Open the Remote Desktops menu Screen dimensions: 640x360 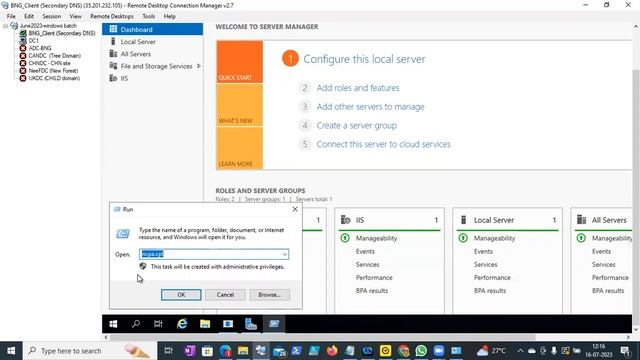pyautogui.click(x=111, y=16)
